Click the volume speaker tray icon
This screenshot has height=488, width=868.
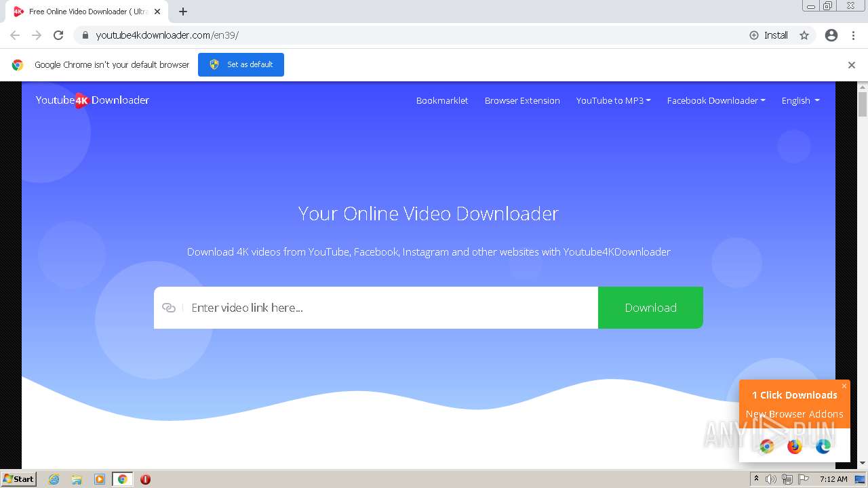[x=771, y=479]
